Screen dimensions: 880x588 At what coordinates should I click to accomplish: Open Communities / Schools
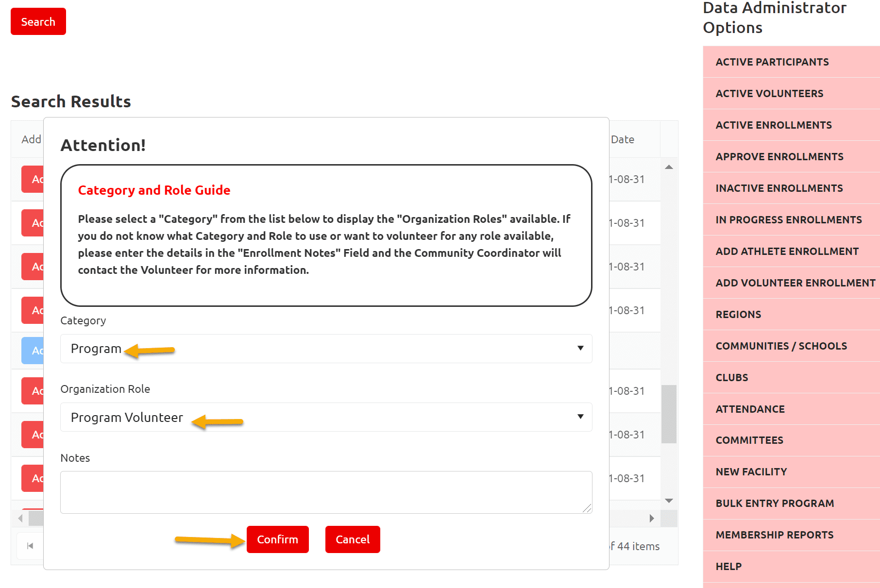tap(791, 346)
